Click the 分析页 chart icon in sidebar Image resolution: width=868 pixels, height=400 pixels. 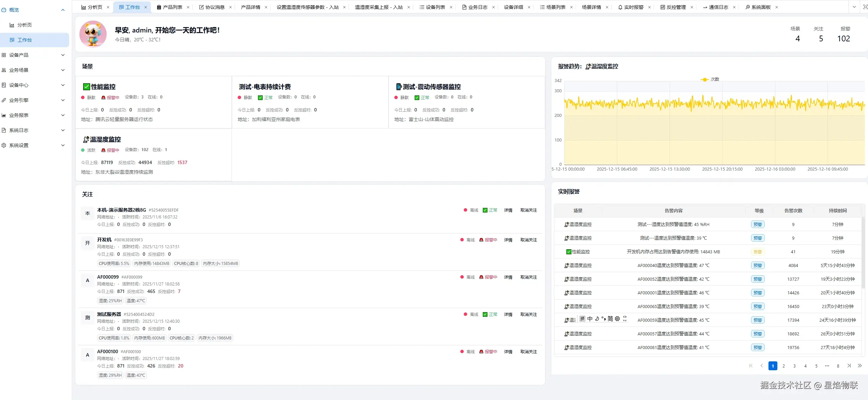tap(12, 25)
